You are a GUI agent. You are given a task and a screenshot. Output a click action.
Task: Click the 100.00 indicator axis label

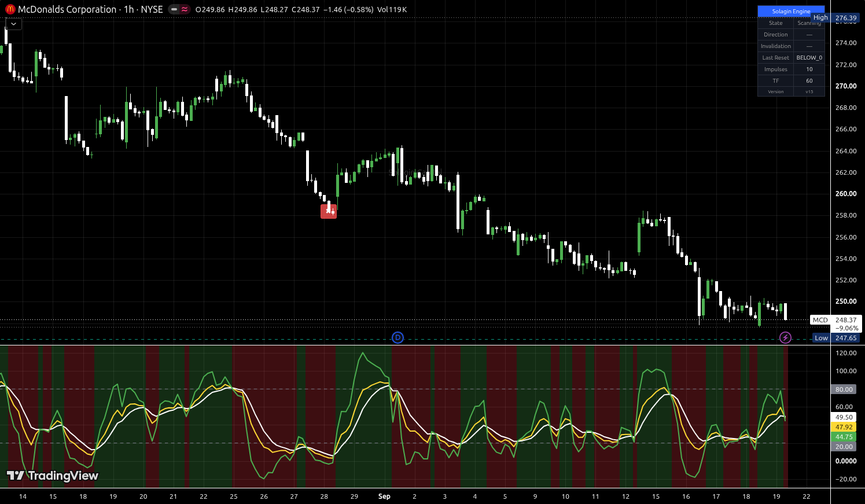coord(846,371)
